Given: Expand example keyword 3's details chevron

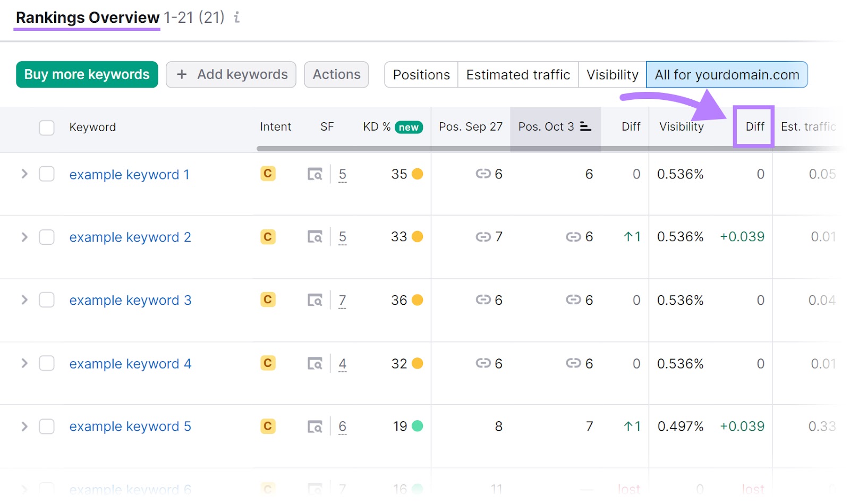Looking at the screenshot, I should (x=24, y=300).
